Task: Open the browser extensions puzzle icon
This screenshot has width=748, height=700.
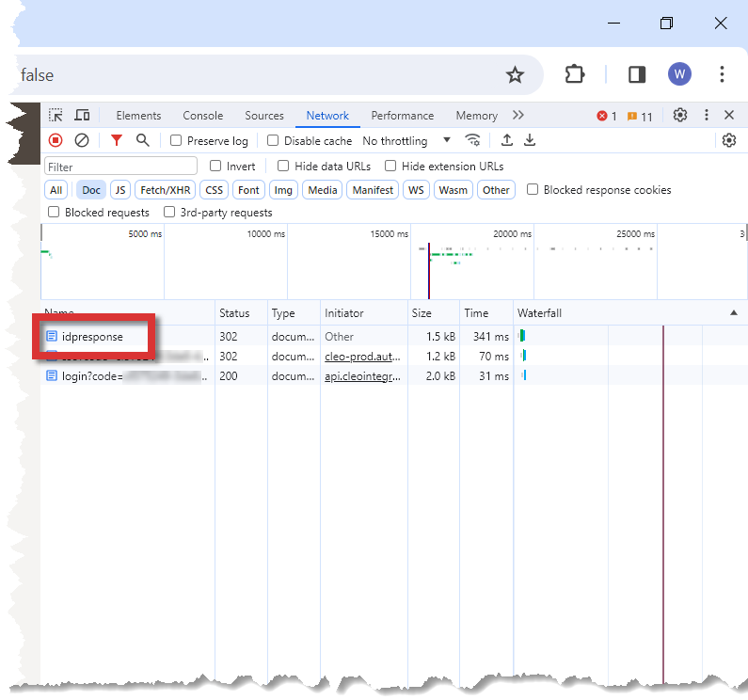Action: pos(574,74)
